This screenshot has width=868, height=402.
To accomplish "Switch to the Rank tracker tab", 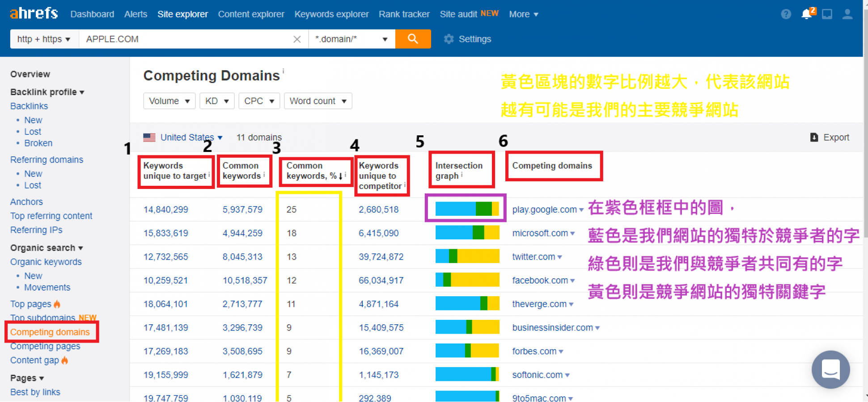I will pos(404,14).
